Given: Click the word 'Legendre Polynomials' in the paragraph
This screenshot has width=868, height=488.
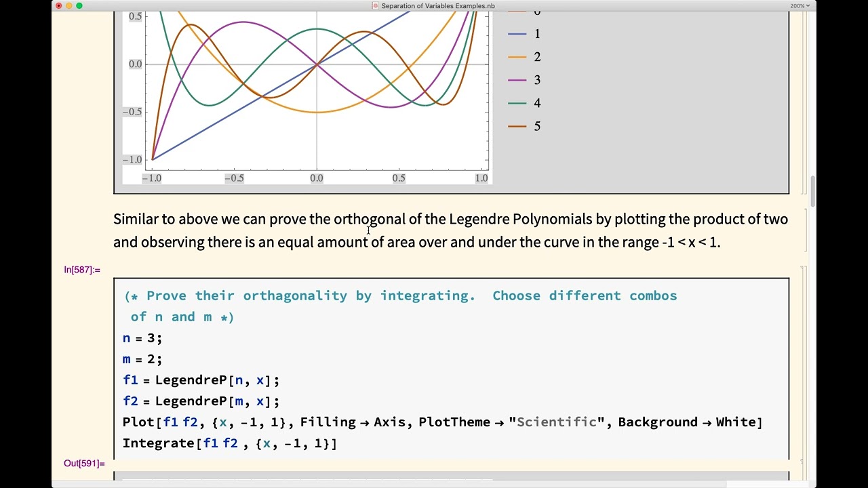Looking at the screenshot, I should 521,219.
